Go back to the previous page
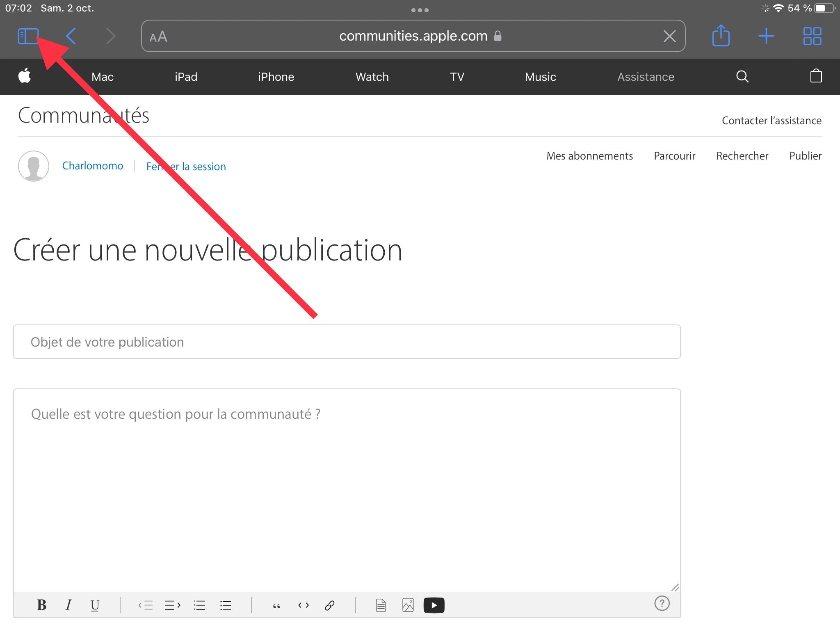 [71, 36]
